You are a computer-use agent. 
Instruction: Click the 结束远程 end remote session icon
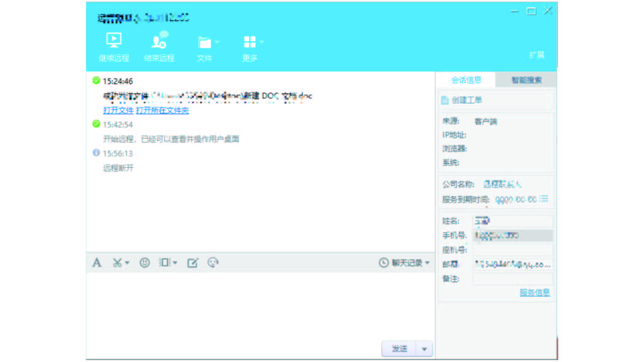tap(159, 39)
